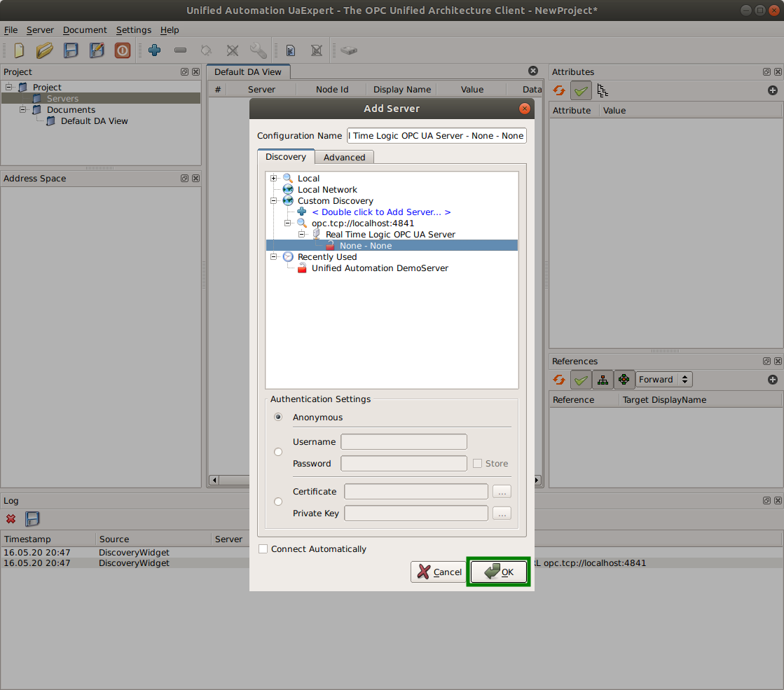The image size is (784, 690).
Task: Select Default DA View in Project tree
Action: point(94,121)
